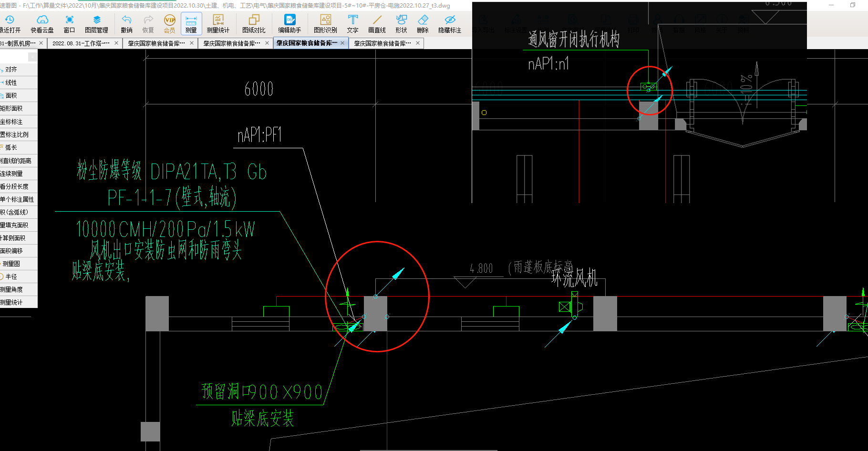Screen dimensions: 868x451
Task: Click the 环流风机 label
Action: (x=575, y=277)
